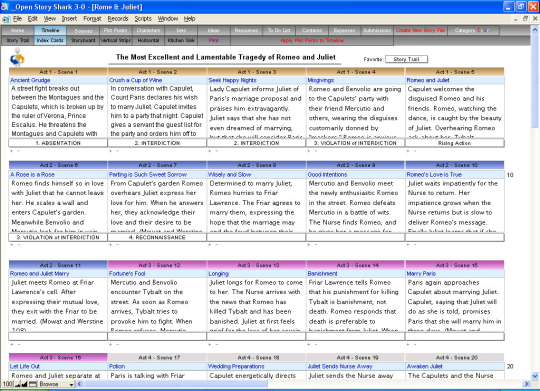Open the Help menu

[189, 19]
